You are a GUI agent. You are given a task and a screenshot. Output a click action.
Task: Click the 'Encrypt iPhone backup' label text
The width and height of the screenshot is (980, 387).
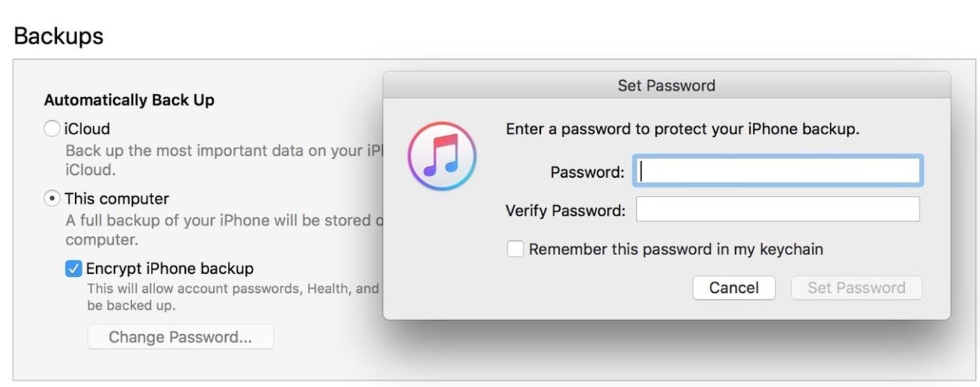[x=170, y=268]
